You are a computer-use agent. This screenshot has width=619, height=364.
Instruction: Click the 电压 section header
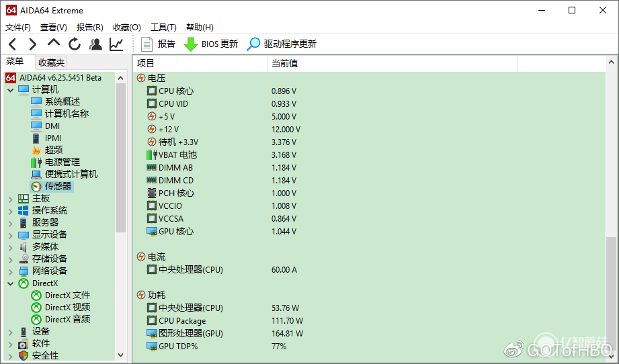click(151, 78)
